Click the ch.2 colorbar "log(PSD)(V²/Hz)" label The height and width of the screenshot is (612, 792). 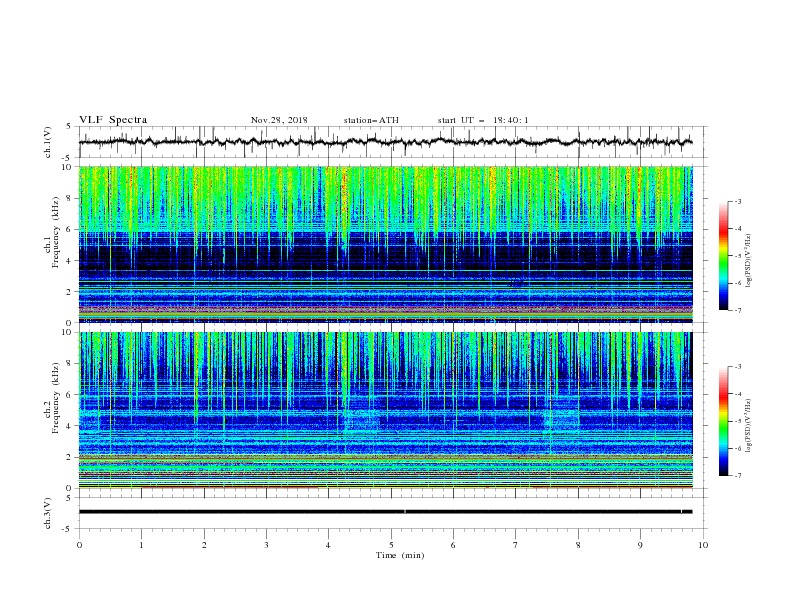(x=749, y=425)
